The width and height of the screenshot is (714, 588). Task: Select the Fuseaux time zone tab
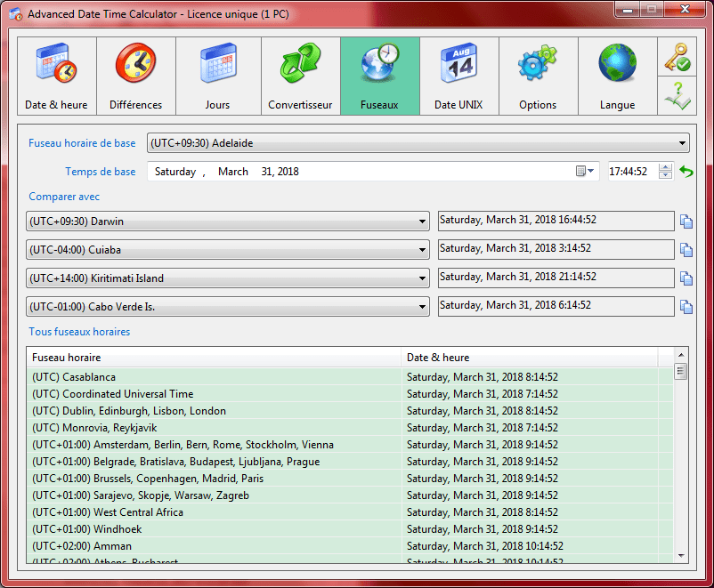pyautogui.click(x=380, y=76)
